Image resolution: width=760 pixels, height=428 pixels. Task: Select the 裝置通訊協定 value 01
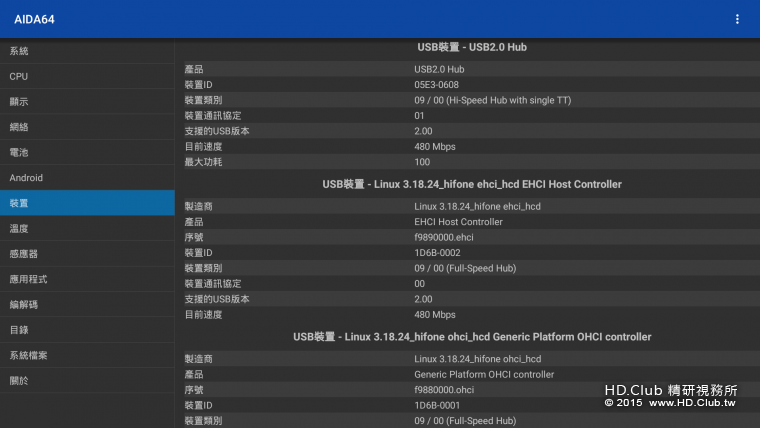click(419, 115)
